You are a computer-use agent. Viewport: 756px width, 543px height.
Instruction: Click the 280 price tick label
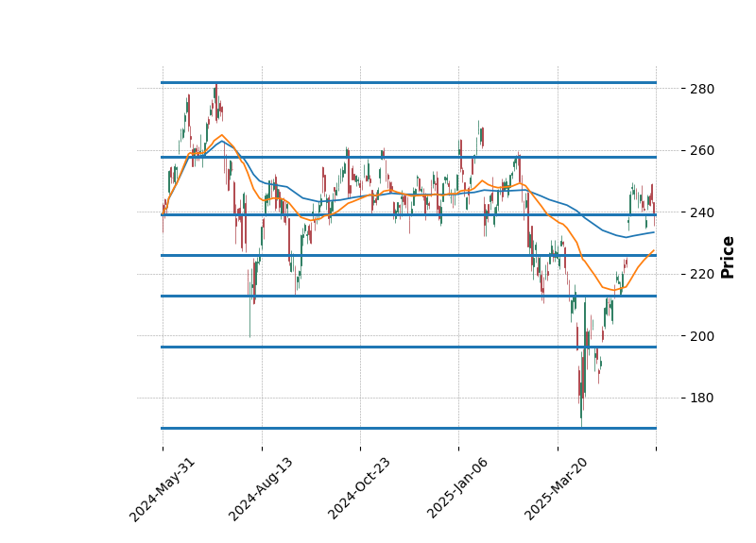pyautogui.click(x=700, y=89)
